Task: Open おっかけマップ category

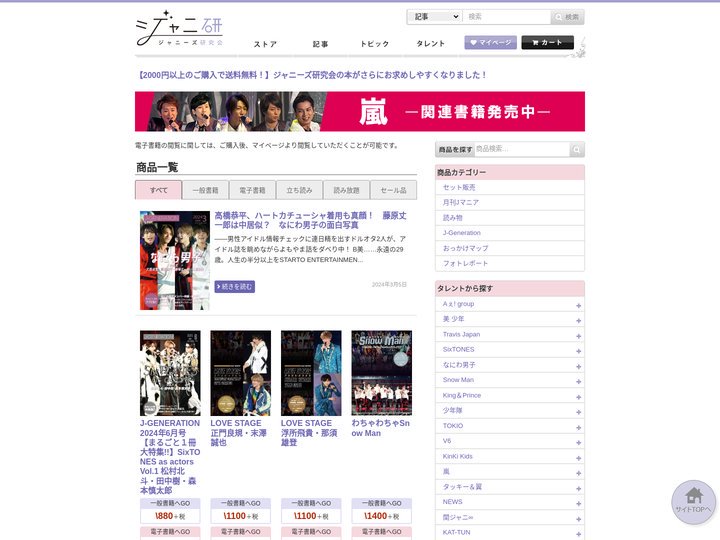Action: point(465,248)
